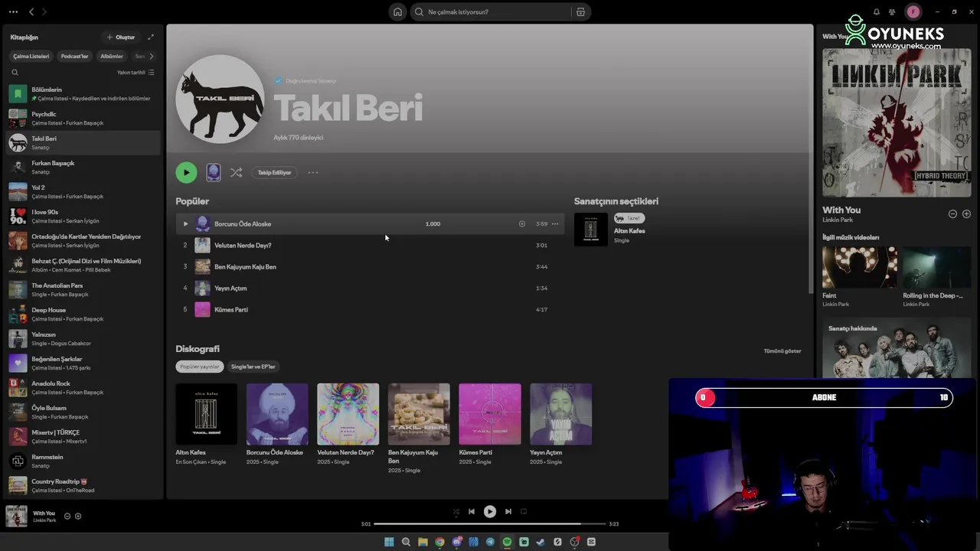Filter library by Çalma Listeleri
The image size is (980, 551).
click(x=31, y=56)
